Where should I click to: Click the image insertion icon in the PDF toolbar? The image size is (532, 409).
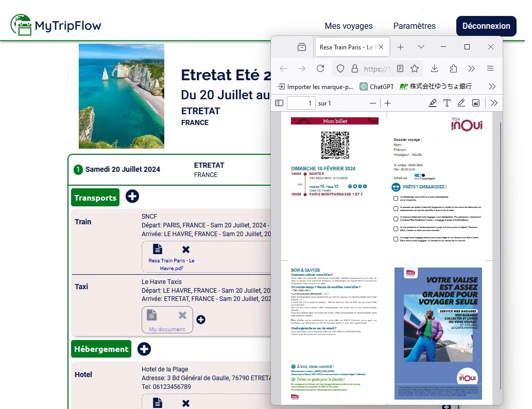coord(476,103)
